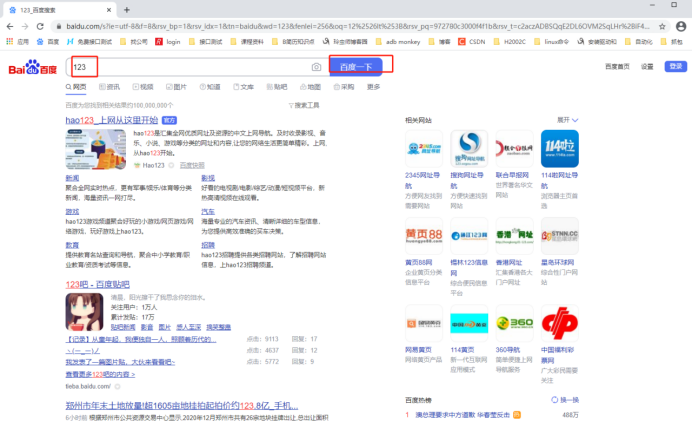Open the 应用 apps grid bookmark icon
This screenshot has width=693, height=421.
(x=10, y=42)
